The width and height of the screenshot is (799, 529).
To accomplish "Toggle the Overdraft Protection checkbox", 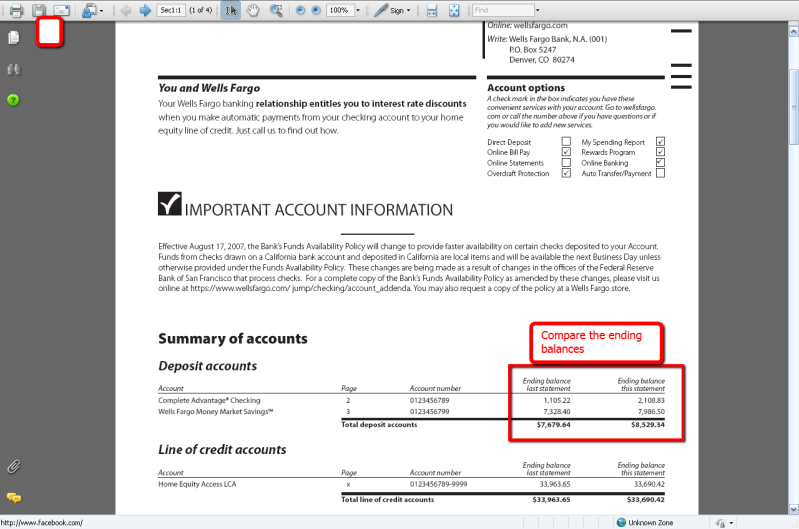I will 566,173.
